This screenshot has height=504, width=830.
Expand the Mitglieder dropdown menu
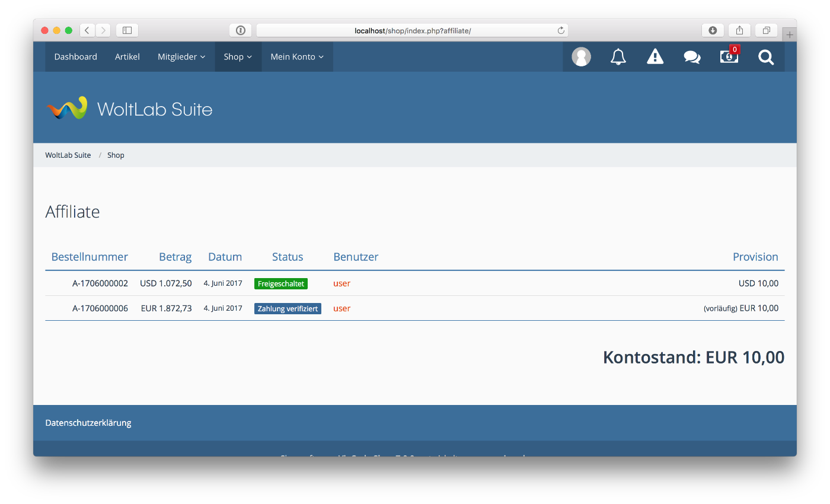pos(181,57)
